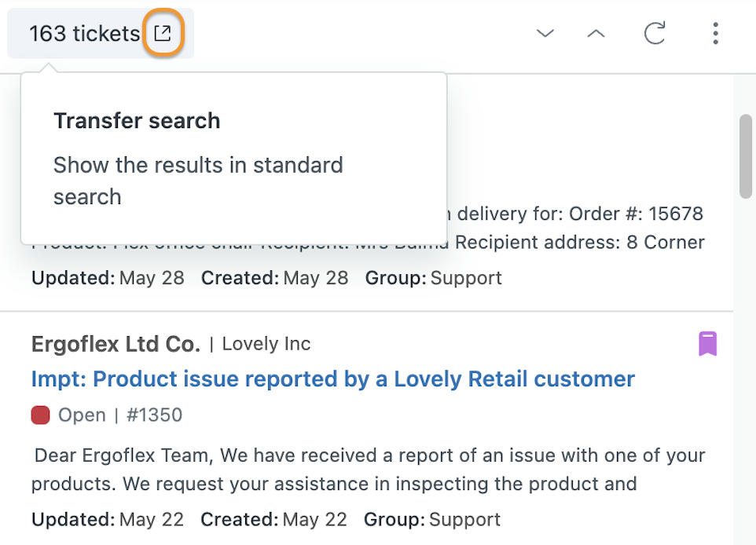Screen dimensions: 756x545
Task: Click the Updated: May 28 date on first ticket
Action: [x=108, y=278]
